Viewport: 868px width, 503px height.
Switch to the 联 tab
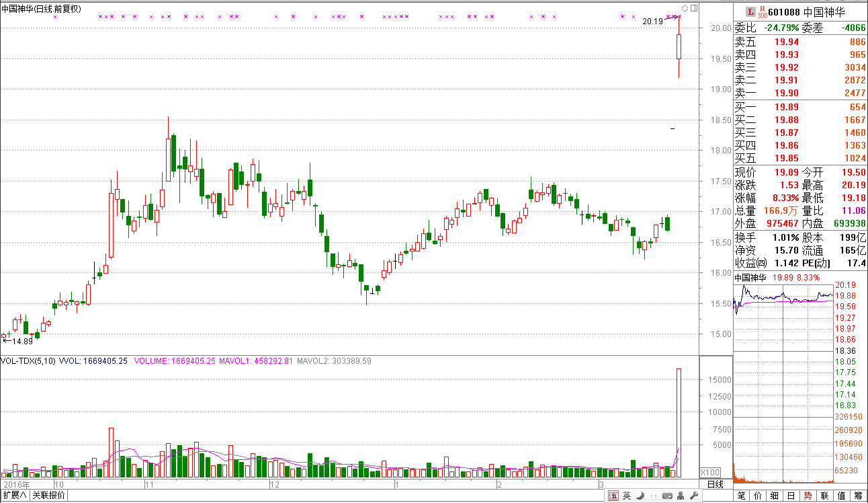click(825, 496)
